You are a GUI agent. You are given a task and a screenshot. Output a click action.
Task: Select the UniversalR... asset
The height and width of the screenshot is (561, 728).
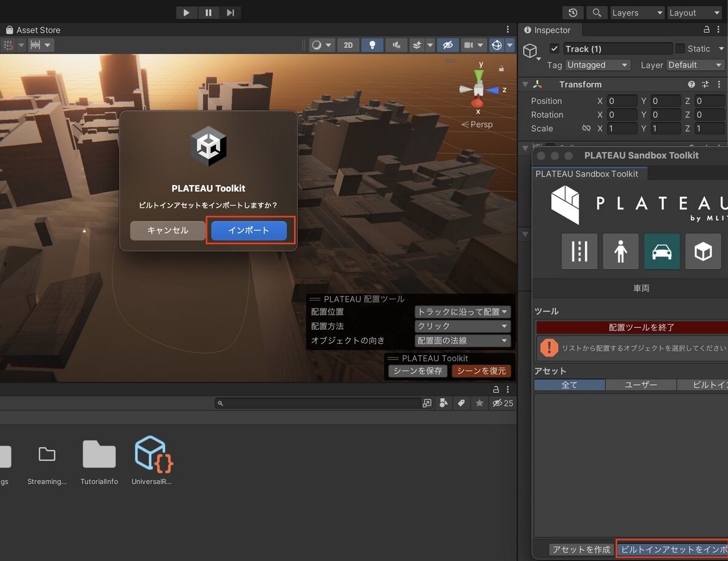click(152, 461)
